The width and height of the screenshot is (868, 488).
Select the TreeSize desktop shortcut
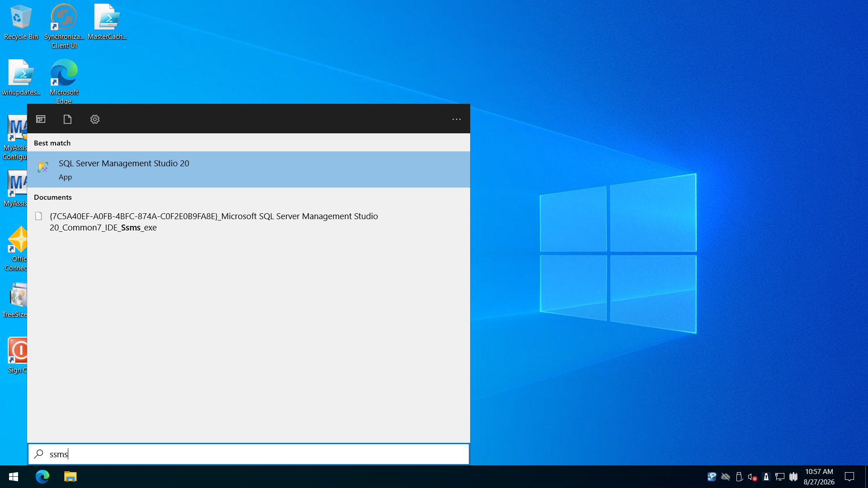pyautogui.click(x=15, y=300)
